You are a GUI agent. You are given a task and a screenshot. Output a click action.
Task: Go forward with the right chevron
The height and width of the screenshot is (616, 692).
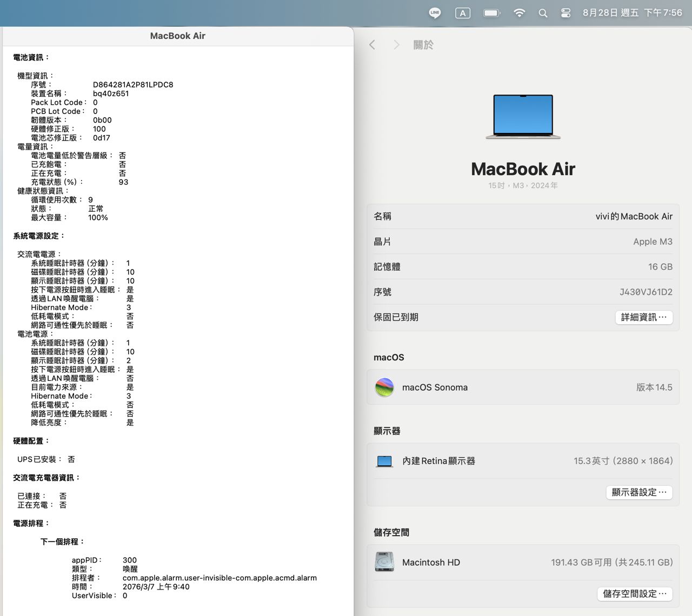point(396,45)
